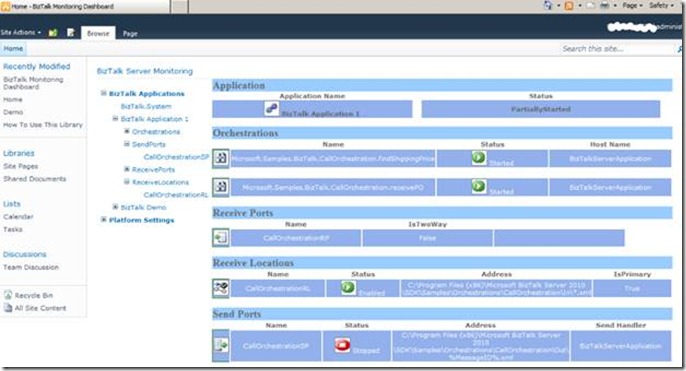Switch to the Page ribbon tab
This screenshot has width=686, height=371.
130,33
